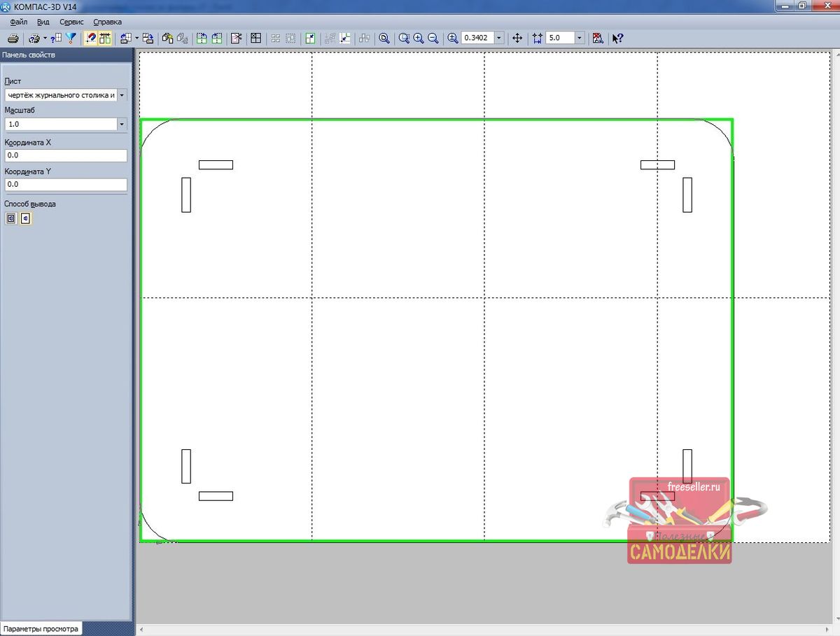Open the Масштаб scale dropdown
Viewport: 840px width, 636px height.
pyautogui.click(x=122, y=125)
